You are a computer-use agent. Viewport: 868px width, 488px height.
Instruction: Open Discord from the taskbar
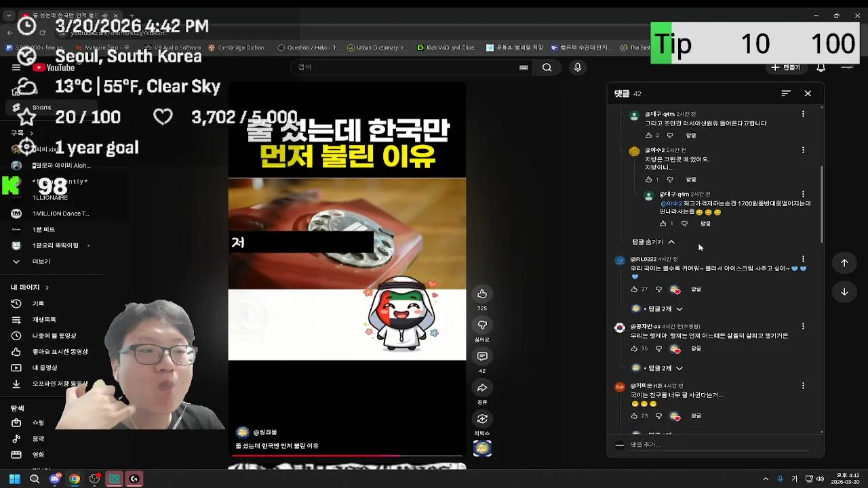pyautogui.click(x=55, y=479)
